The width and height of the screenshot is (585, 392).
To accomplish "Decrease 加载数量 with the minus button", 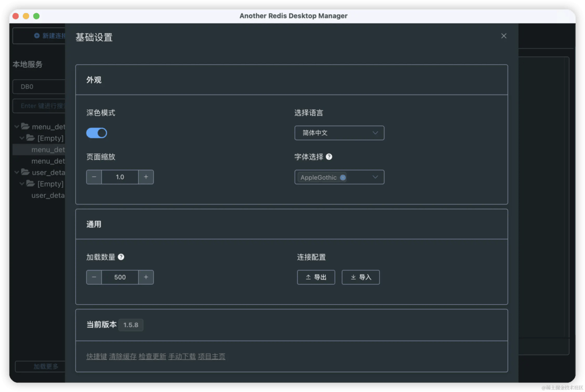I will [x=94, y=277].
